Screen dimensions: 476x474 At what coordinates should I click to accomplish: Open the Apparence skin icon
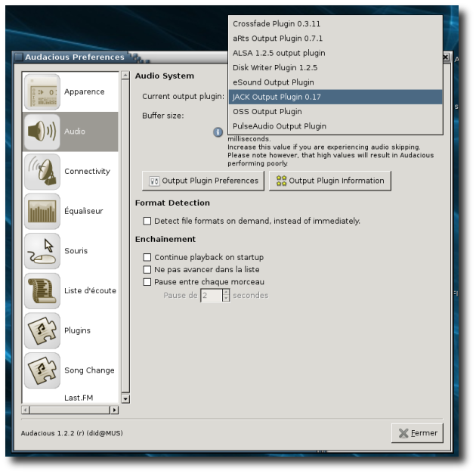coord(42,91)
